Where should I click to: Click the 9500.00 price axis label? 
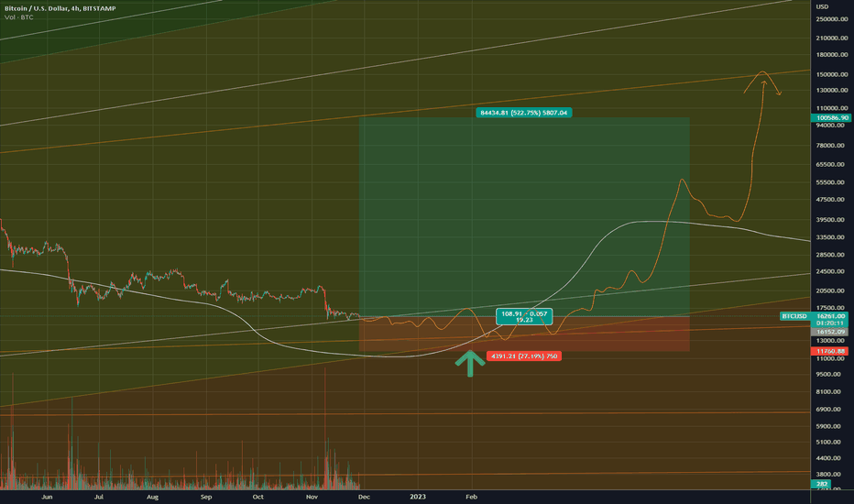tap(830, 374)
